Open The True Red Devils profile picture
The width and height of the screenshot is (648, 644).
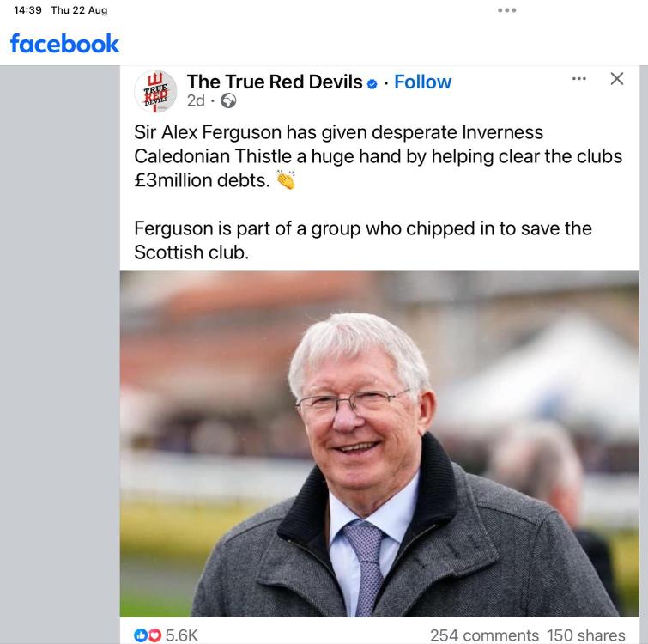click(155, 91)
